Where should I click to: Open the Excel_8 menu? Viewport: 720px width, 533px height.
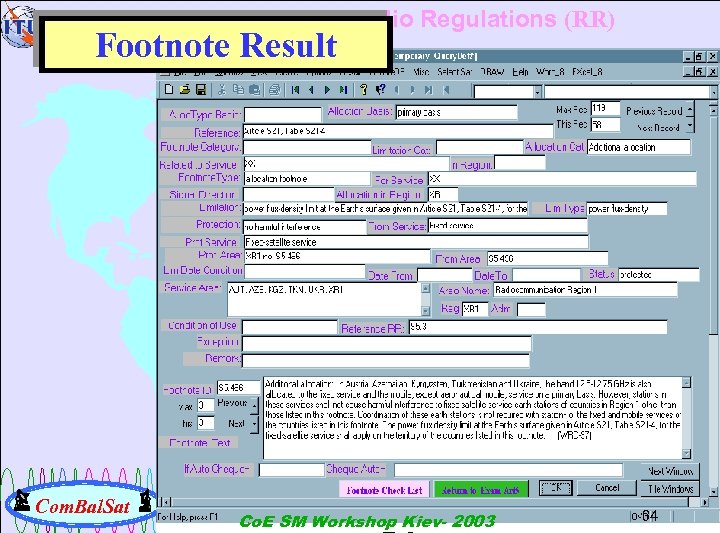point(587,72)
